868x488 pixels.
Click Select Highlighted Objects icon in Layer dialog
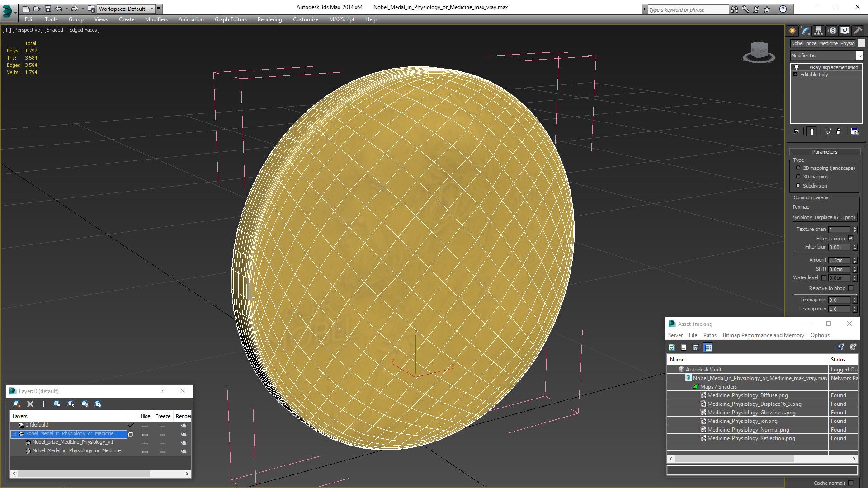pos(57,404)
